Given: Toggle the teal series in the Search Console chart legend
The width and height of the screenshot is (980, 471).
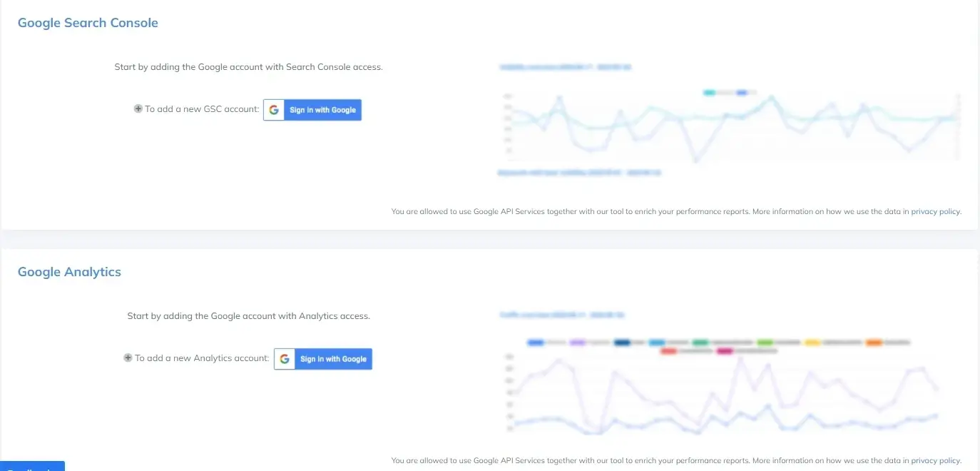Looking at the screenshot, I should coord(708,92).
